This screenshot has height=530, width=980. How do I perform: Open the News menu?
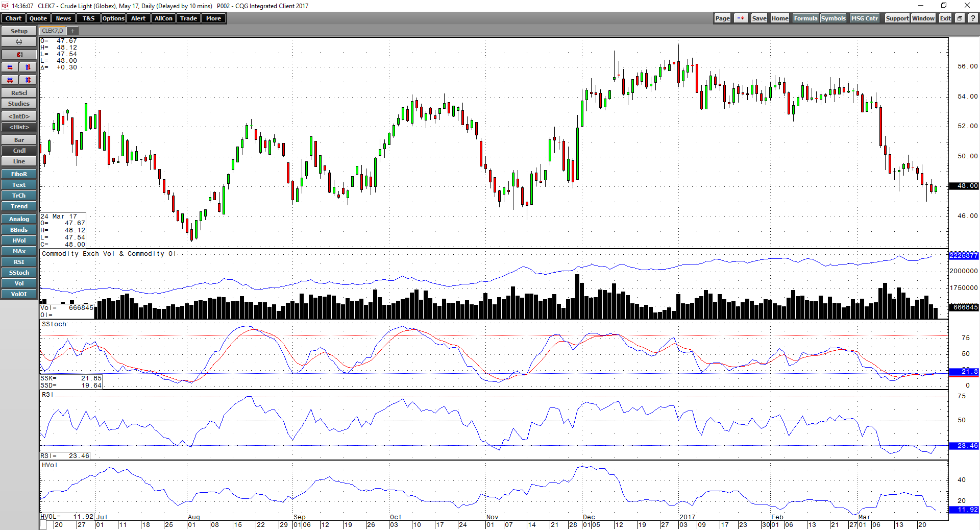[x=63, y=18]
